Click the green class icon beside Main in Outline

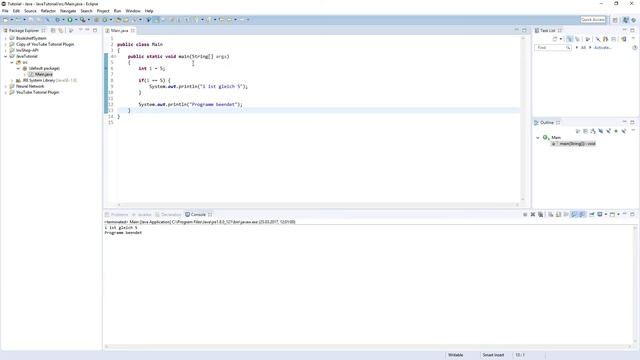click(545, 138)
